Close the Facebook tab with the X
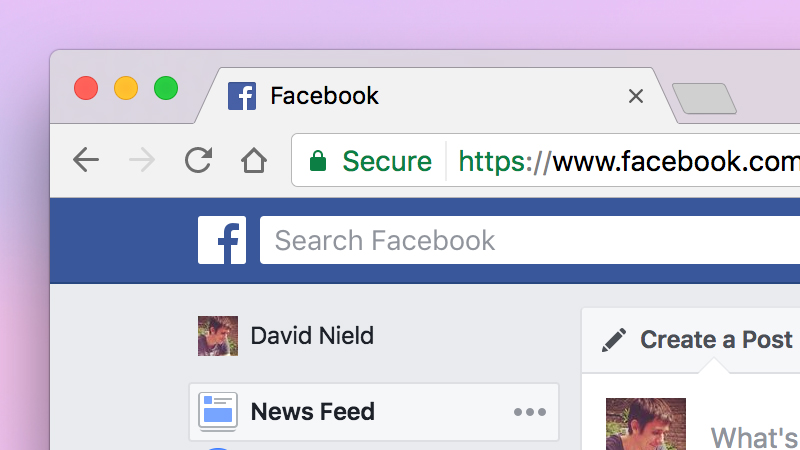This screenshot has height=450, width=800. (x=636, y=96)
